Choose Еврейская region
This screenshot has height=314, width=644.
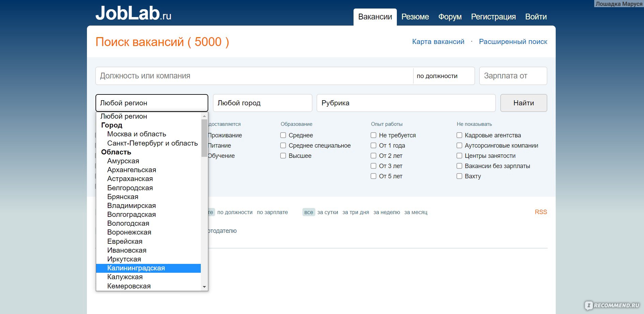point(149,241)
